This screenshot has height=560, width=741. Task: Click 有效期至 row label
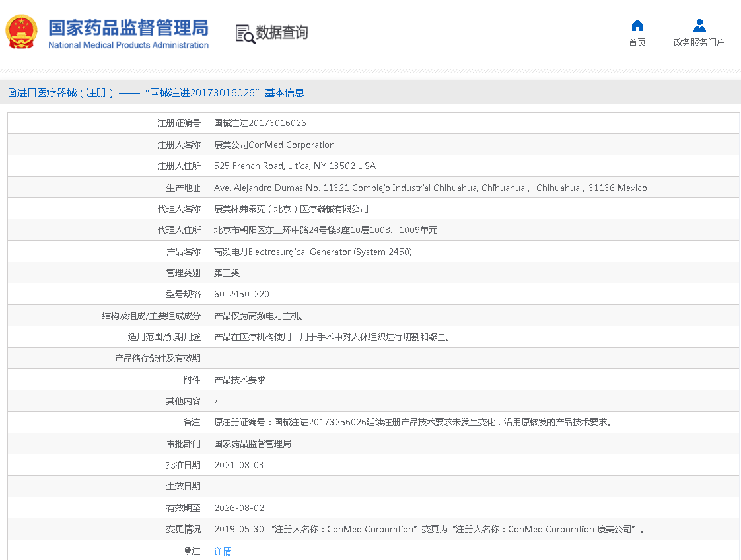coord(184,508)
